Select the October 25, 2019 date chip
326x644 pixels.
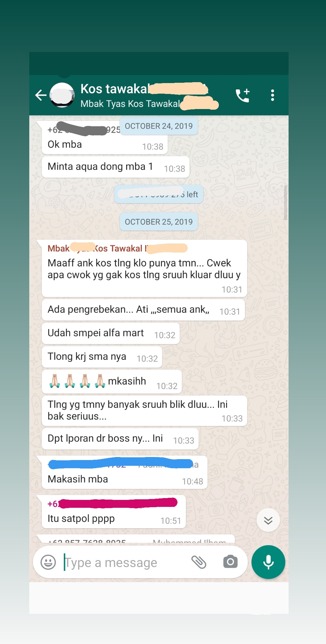[x=159, y=222]
